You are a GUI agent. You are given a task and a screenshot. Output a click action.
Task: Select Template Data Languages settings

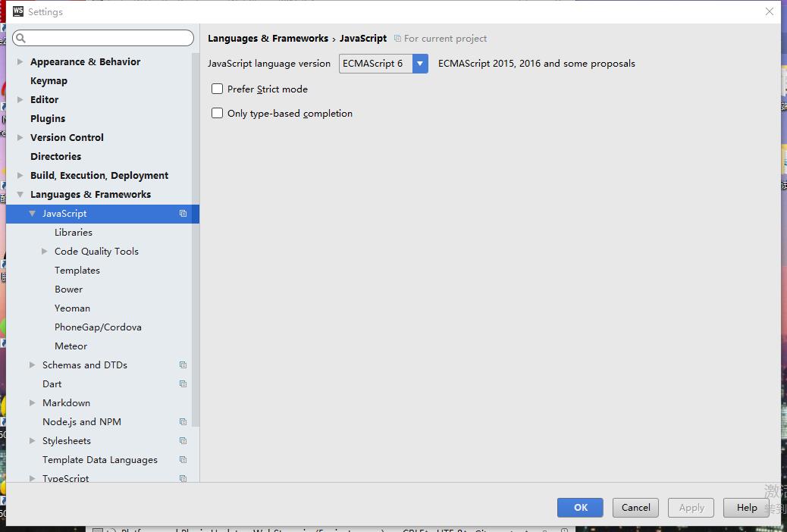coord(100,460)
